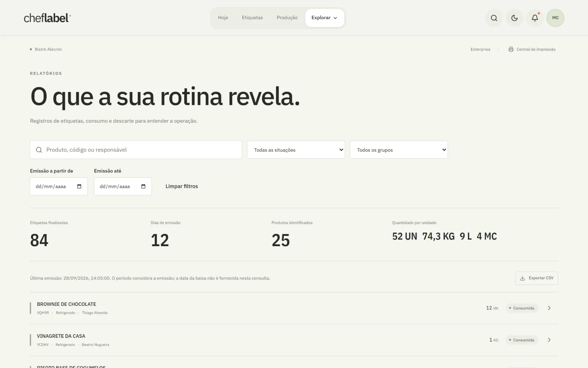Click the 74,3 KG quantity value
588x368 pixels.
[438, 236]
